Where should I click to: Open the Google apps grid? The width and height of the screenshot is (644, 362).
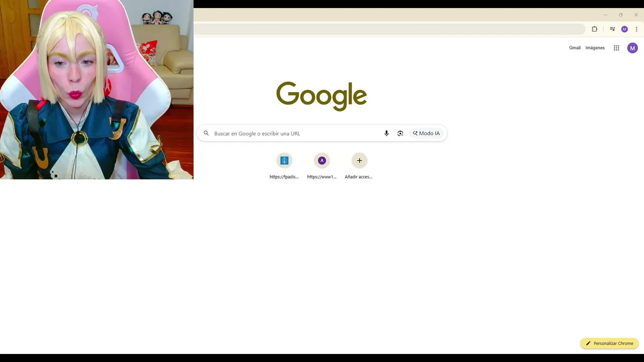616,48
